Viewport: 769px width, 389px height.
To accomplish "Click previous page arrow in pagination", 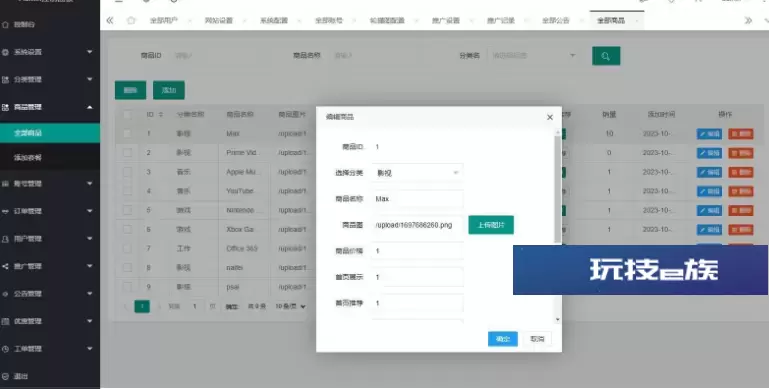I will (126, 307).
